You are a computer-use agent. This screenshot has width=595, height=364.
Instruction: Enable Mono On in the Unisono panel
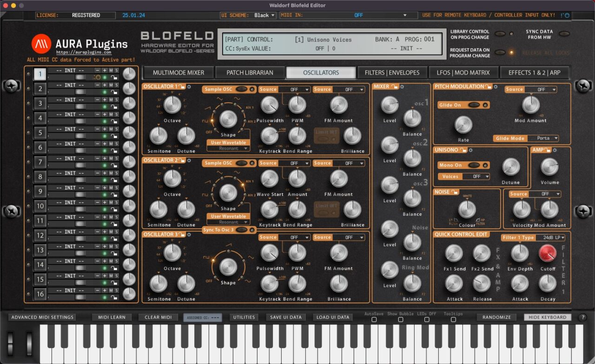coord(475,165)
